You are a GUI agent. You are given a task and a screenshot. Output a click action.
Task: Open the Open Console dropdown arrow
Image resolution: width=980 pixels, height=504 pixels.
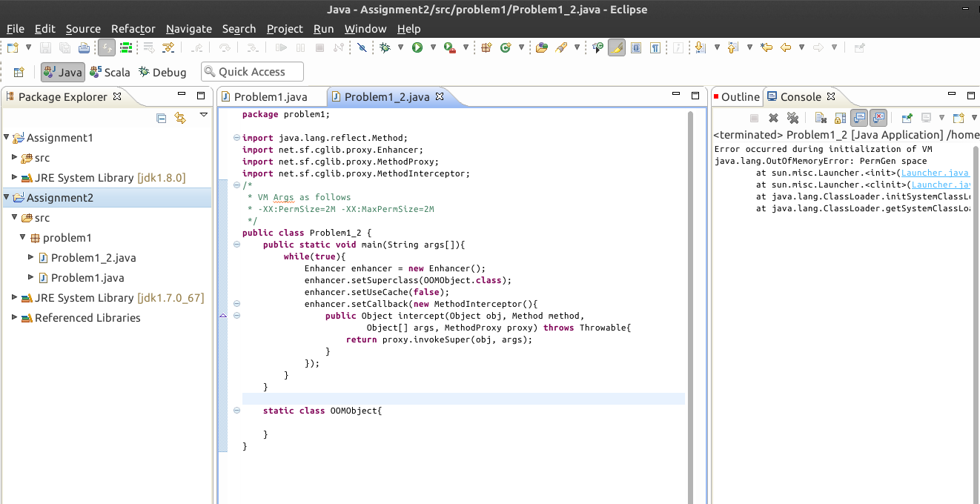point(974,118)
